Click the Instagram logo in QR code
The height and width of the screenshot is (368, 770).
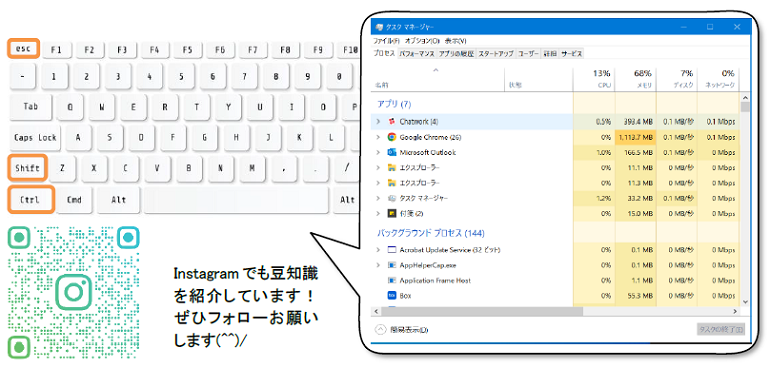click(74, 292)
